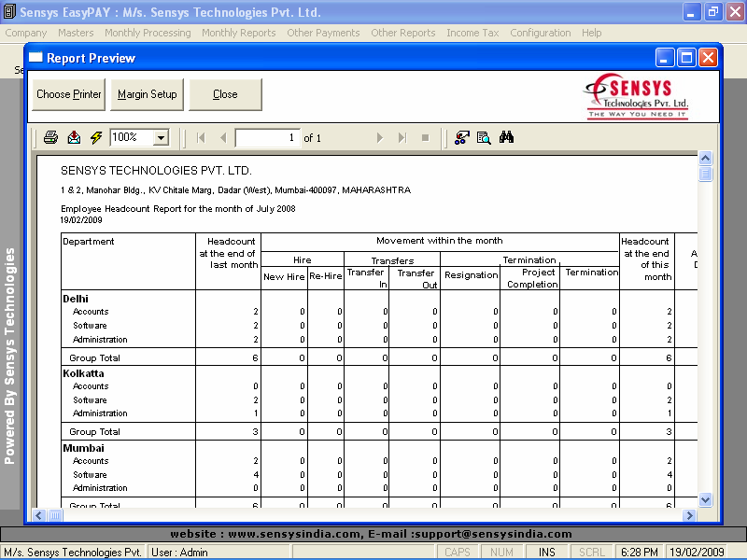Click the vertical scrollbar thumb
The height and width of the screenshot is (560, 747).
(x=705, y=174)
